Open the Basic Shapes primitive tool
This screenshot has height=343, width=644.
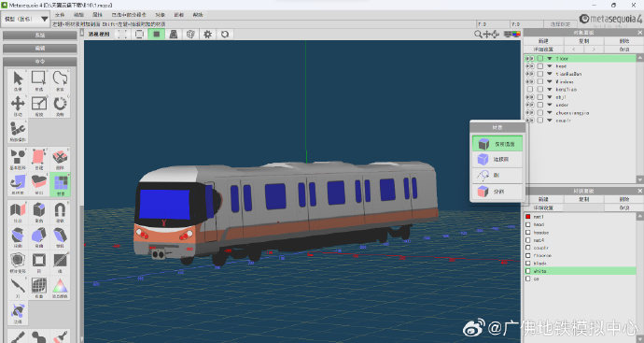point(18,160)
